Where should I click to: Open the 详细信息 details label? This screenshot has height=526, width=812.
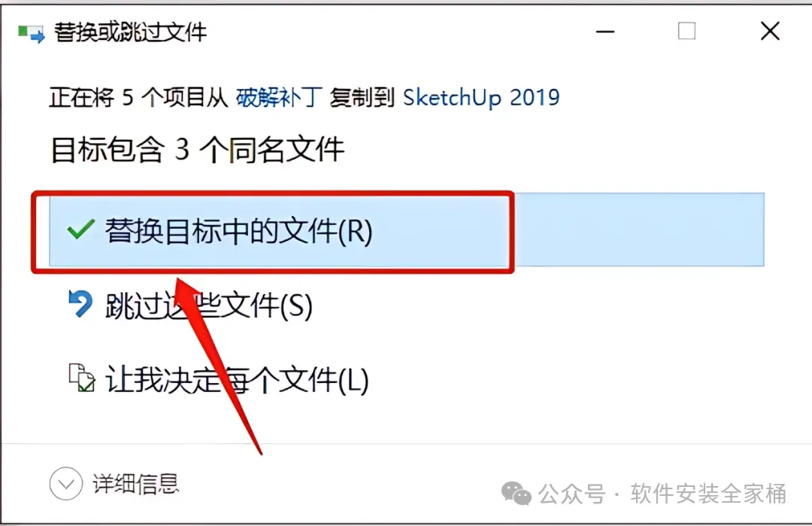pos(135,484)
